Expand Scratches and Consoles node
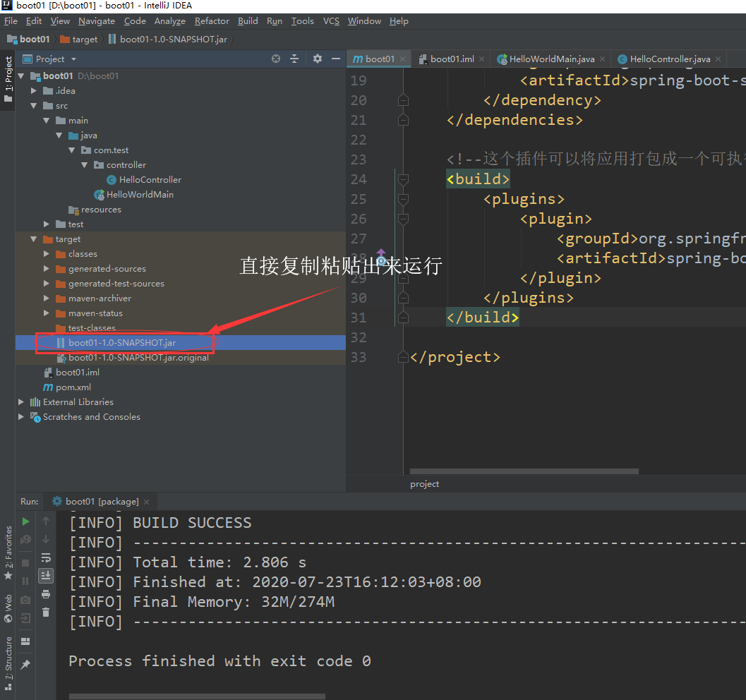The height and width of the screenshot is (700, 746). pos(21,417)
